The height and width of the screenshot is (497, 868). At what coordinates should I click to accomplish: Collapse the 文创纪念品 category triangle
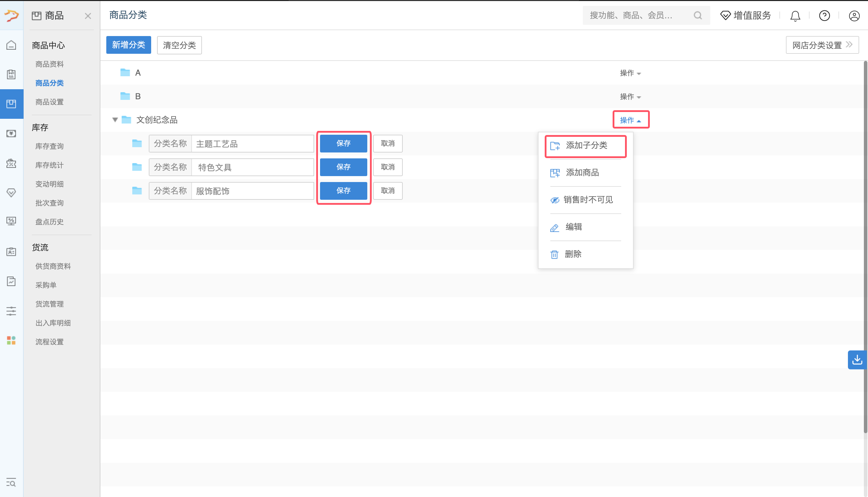[x=115, y=120]
